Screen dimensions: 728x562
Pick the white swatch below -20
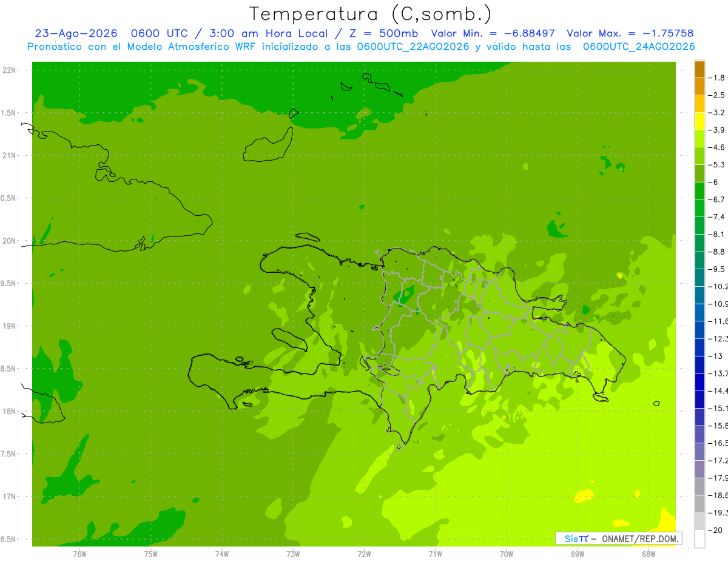(x=699, y=539)
